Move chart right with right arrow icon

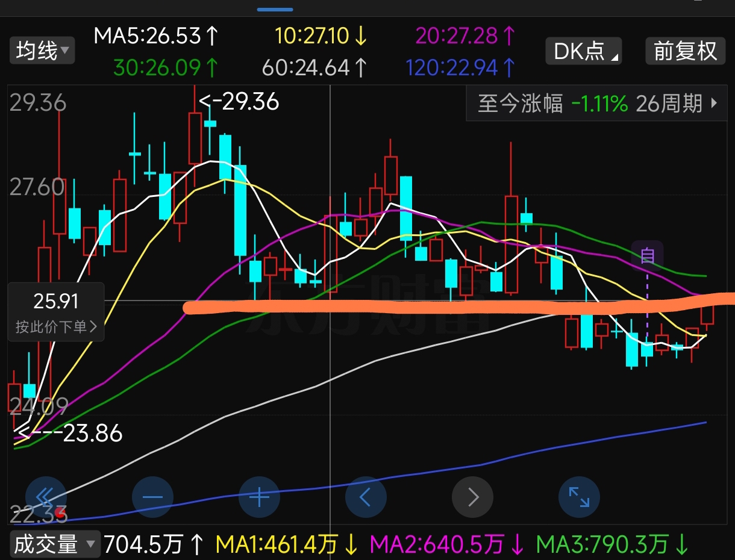pyautogui.click(x=473, y=497)
